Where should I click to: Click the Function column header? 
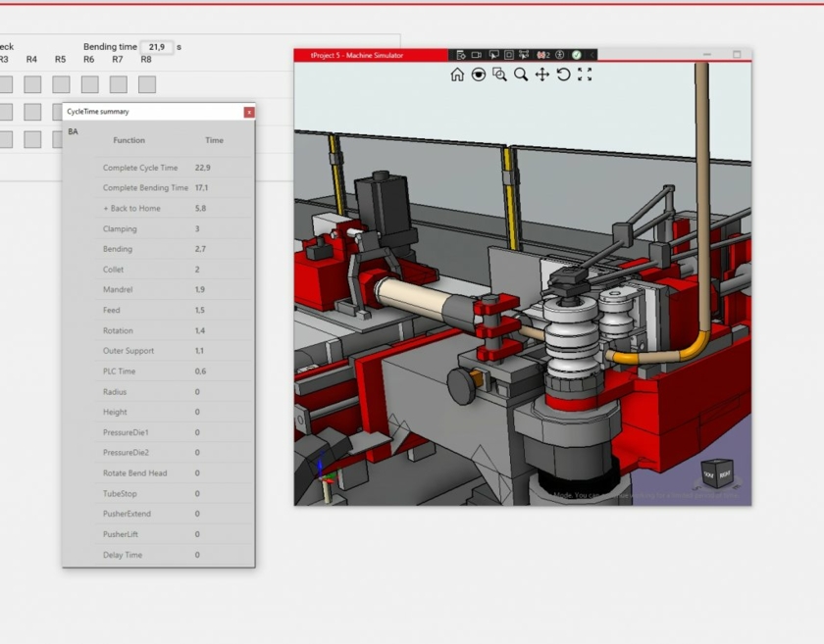point(129,140)
